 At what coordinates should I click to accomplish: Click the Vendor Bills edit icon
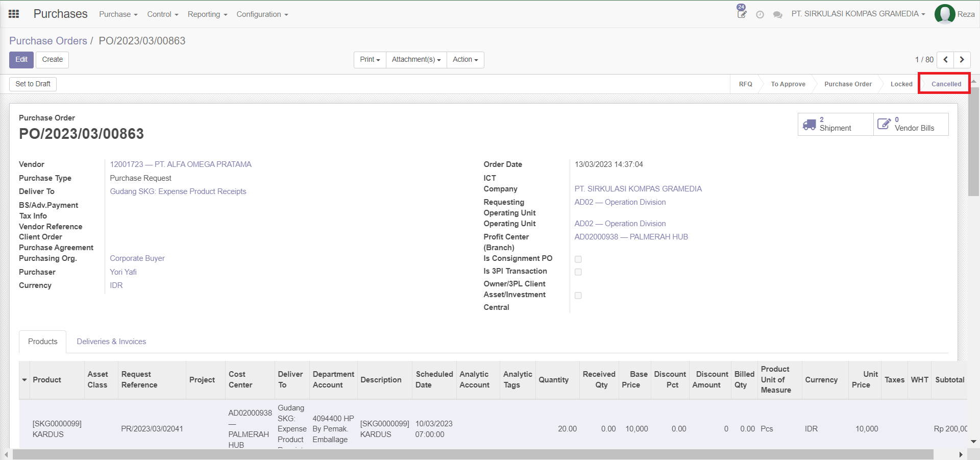[x=884, y=124]
